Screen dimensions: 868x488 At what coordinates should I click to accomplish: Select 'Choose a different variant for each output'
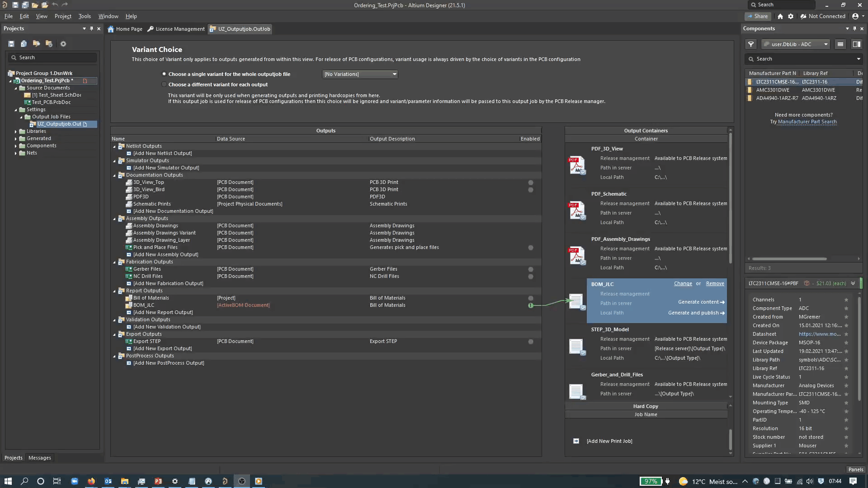[x=164, y=84]
